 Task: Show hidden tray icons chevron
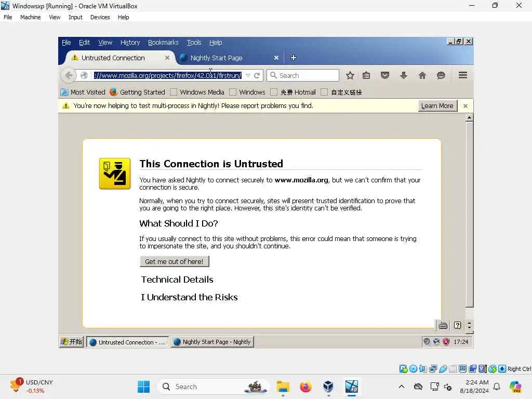(x=402, y=387)
